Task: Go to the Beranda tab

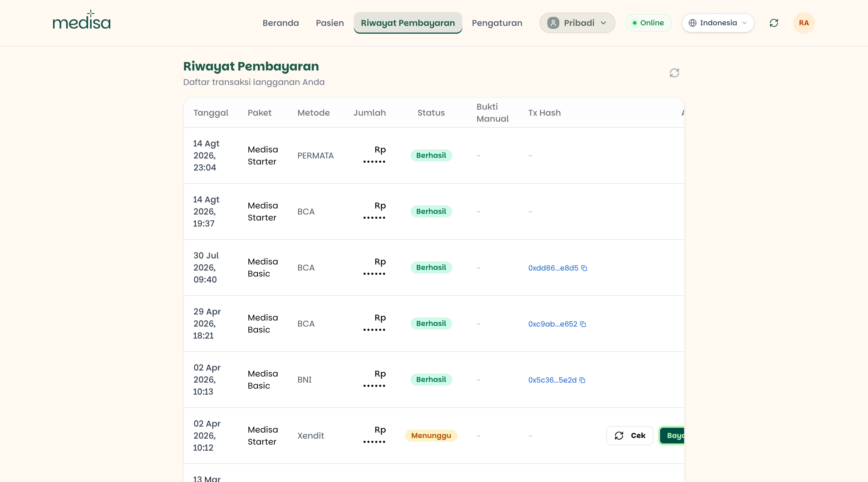Action: point(281,23)
